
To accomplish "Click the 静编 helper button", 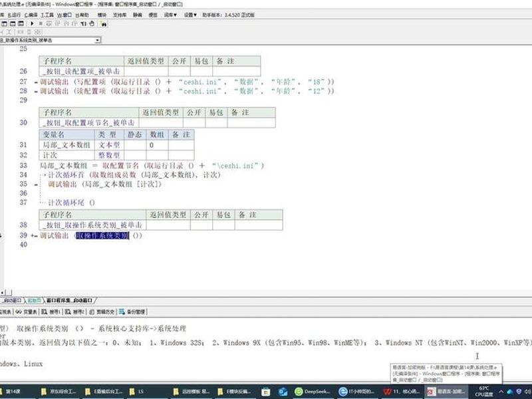I will click(x=138, y=15).
